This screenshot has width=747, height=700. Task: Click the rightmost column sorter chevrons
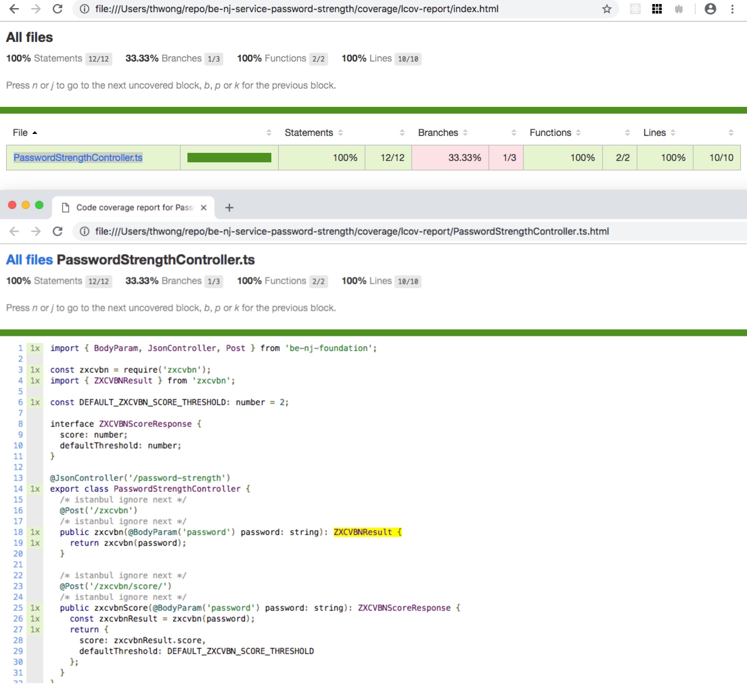pyautogui.click(x=731, y=133)
